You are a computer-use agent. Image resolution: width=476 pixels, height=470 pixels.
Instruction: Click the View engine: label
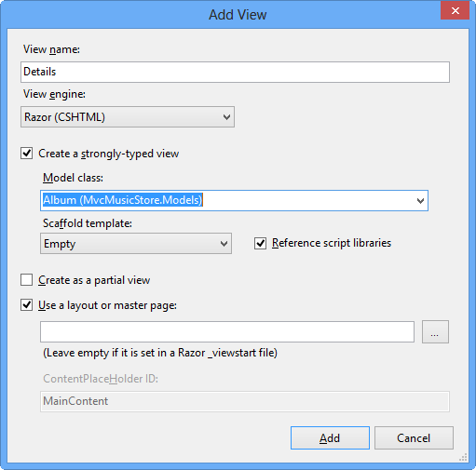(54, 94)
